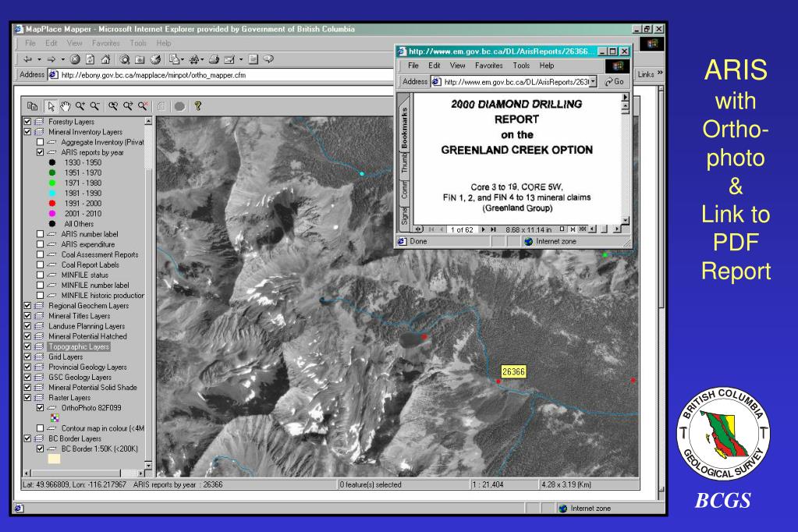Open the Favorites folder icon in toolbar
This screenshot has width=798, height=532.
[140, 59]
